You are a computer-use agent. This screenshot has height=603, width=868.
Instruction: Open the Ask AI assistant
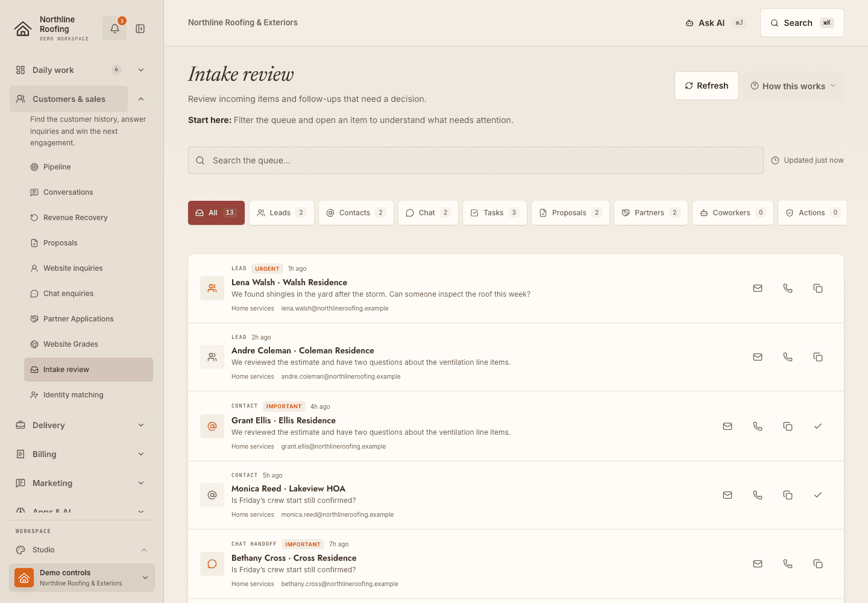pyautogui.click(x=715, y=23)
